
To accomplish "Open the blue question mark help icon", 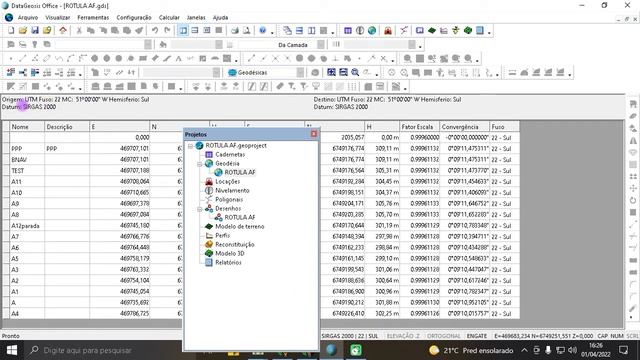I will [x=262, y=31].
